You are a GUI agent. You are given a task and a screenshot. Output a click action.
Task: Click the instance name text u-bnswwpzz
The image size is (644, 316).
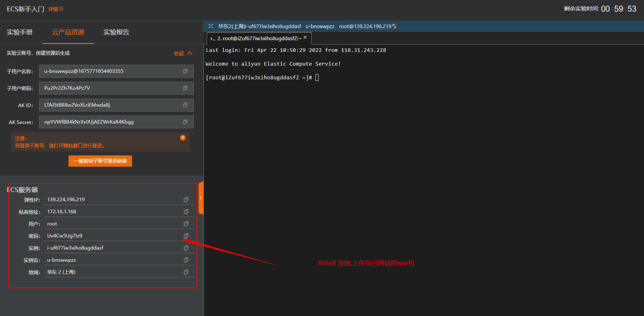[x=62, y=260]
